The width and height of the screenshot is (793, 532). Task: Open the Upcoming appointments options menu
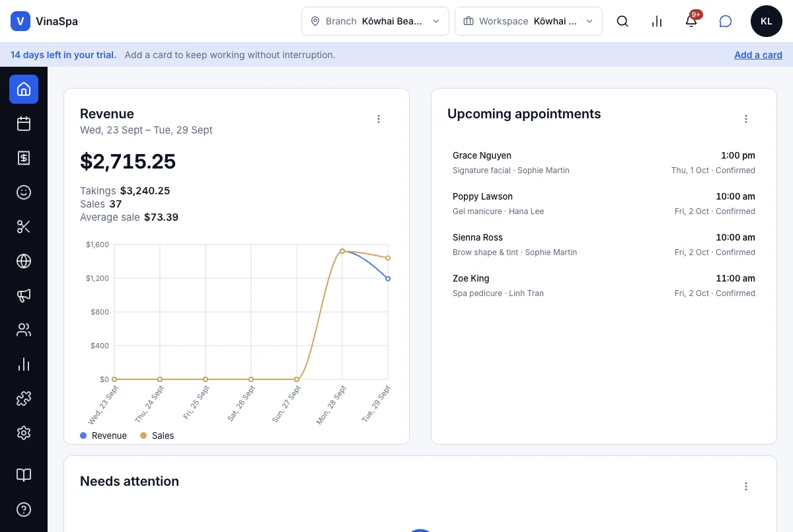pos(746,119)
